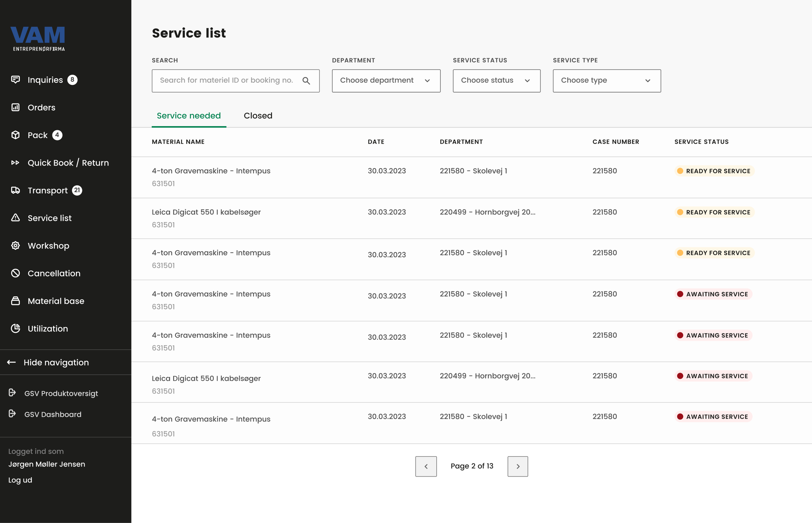Click the Transport badge showing 21
Viewport: 812px width, 523px height.
click(77, 191)
